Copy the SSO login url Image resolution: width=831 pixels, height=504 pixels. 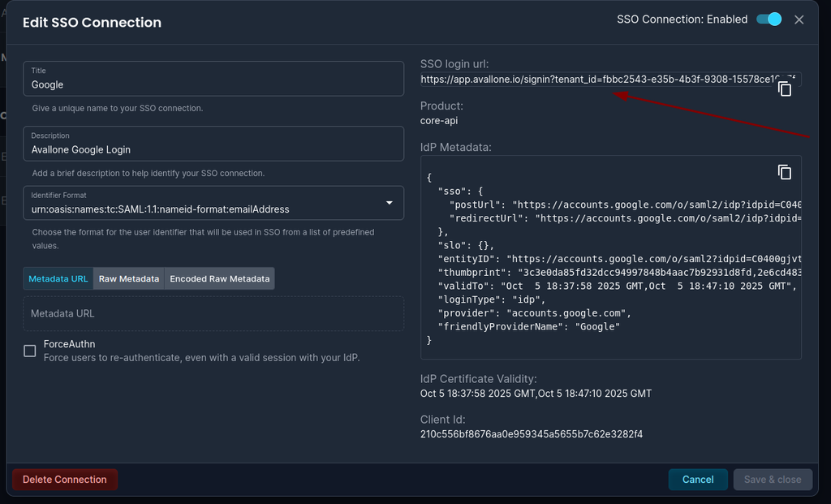[x=785, y=89]
